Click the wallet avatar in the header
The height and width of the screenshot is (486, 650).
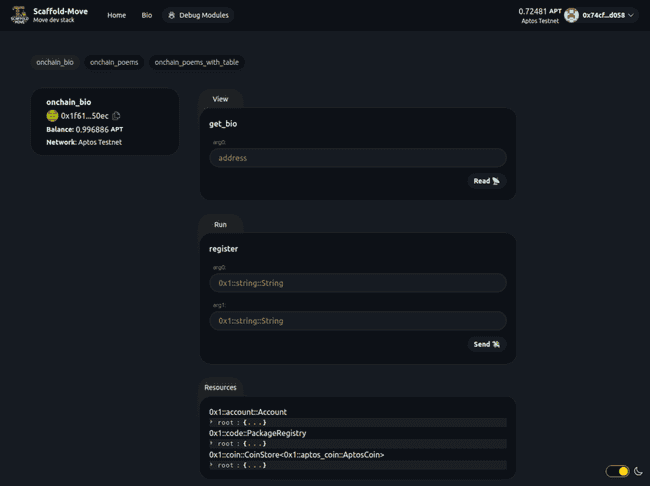[x=571, y=15]
